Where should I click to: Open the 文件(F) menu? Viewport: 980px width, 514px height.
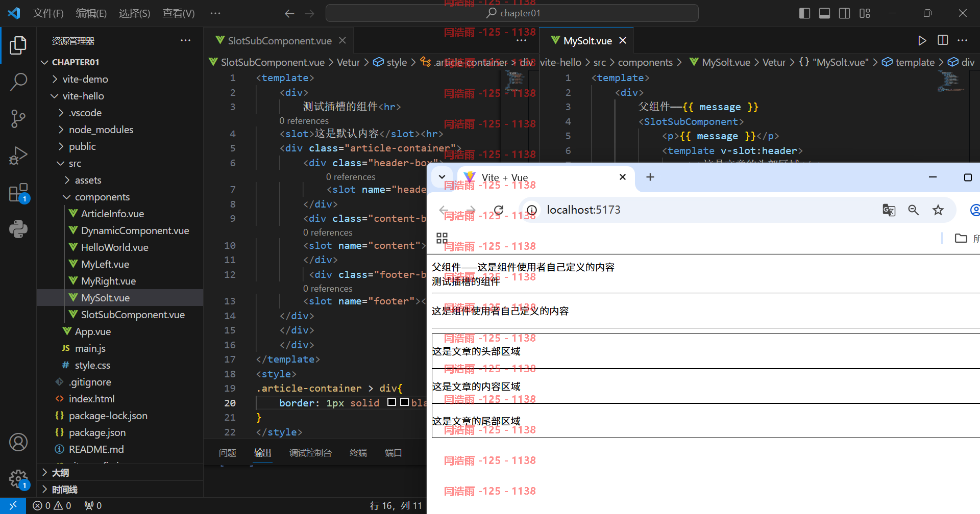[x=48, y=13]
